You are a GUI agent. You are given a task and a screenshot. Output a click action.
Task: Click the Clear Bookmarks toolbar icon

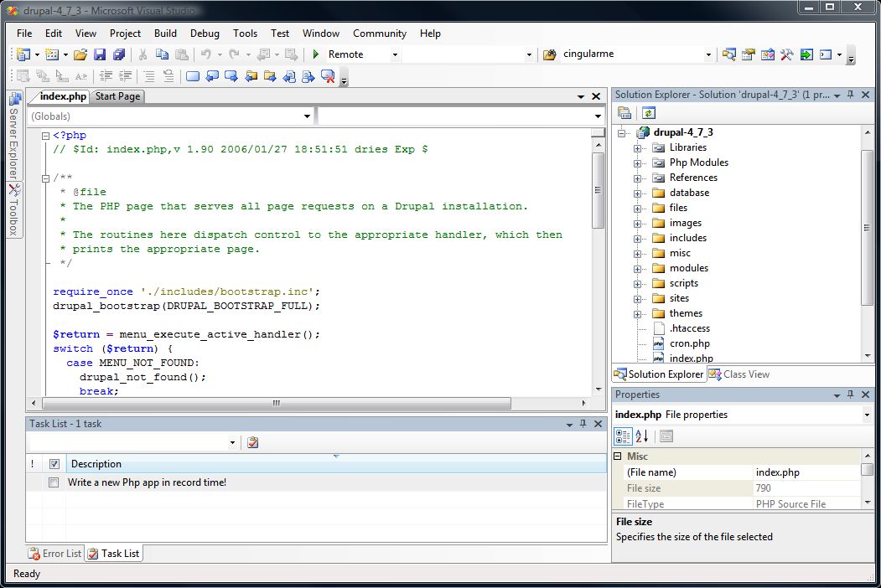(328, 76)
